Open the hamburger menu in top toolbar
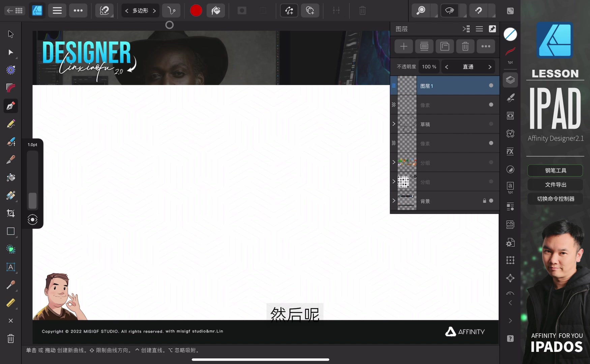The image size is (590, 364). tap(57, 10)
